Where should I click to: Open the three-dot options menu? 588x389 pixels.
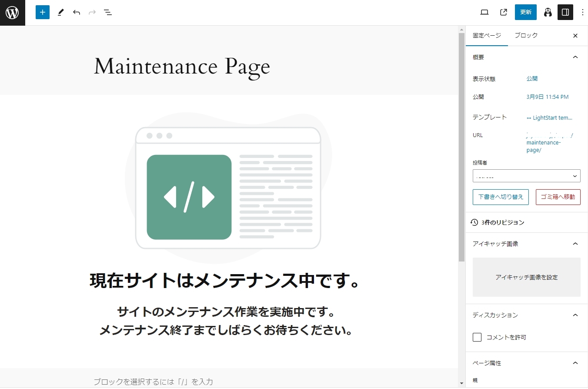tap(583, 12)
